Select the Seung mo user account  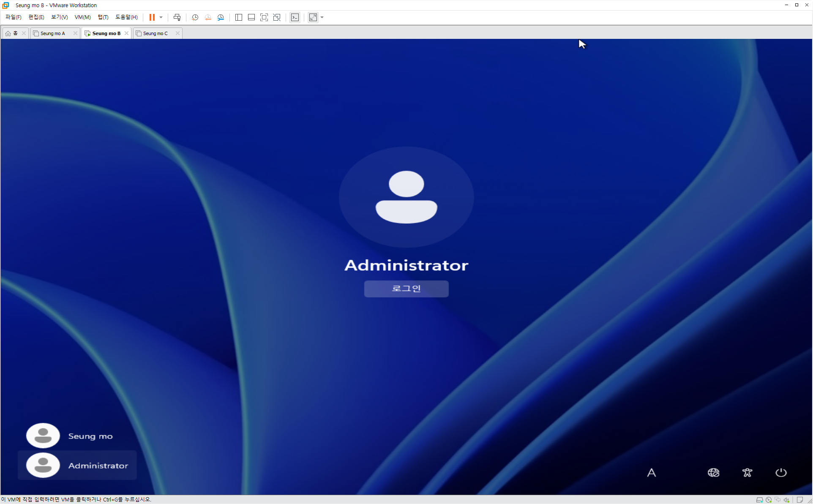click(77, 436)
